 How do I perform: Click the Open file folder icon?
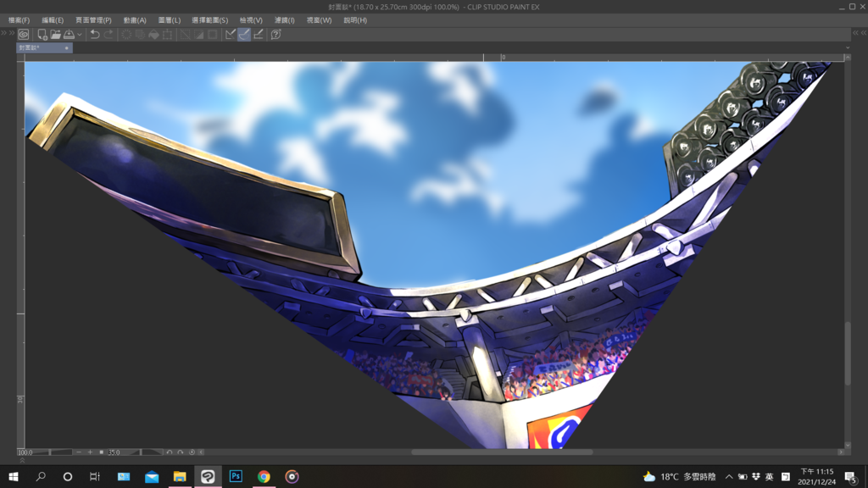[x=55, y=34]
